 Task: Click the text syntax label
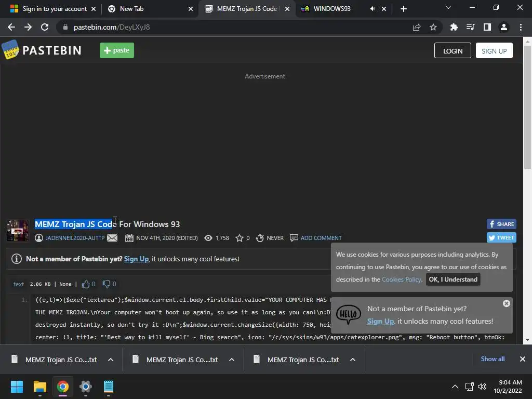pos(19,284)
